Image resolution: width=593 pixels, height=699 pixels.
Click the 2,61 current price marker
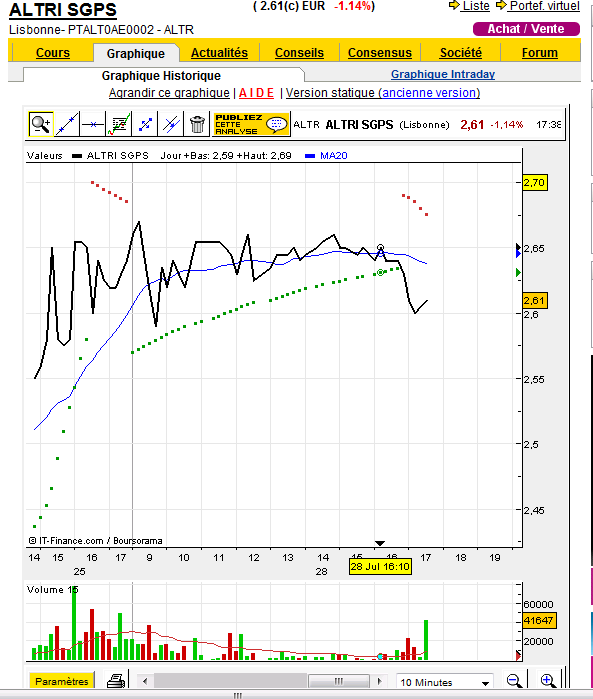point(534,300)
